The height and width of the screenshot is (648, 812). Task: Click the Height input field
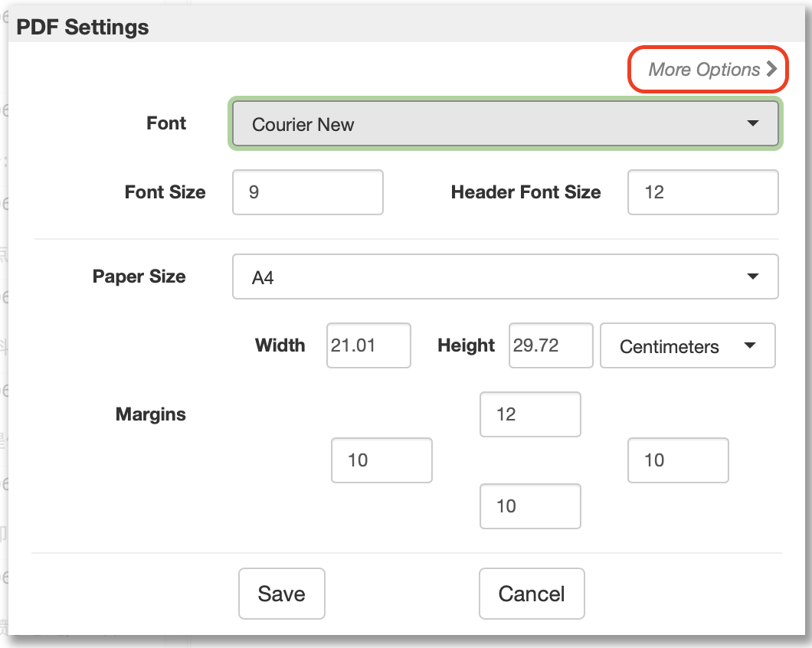coord(551,345)
